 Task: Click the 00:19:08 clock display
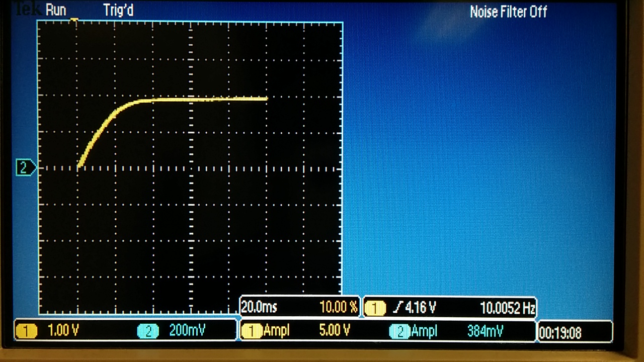pyautogui.click(x=560, y=333)
